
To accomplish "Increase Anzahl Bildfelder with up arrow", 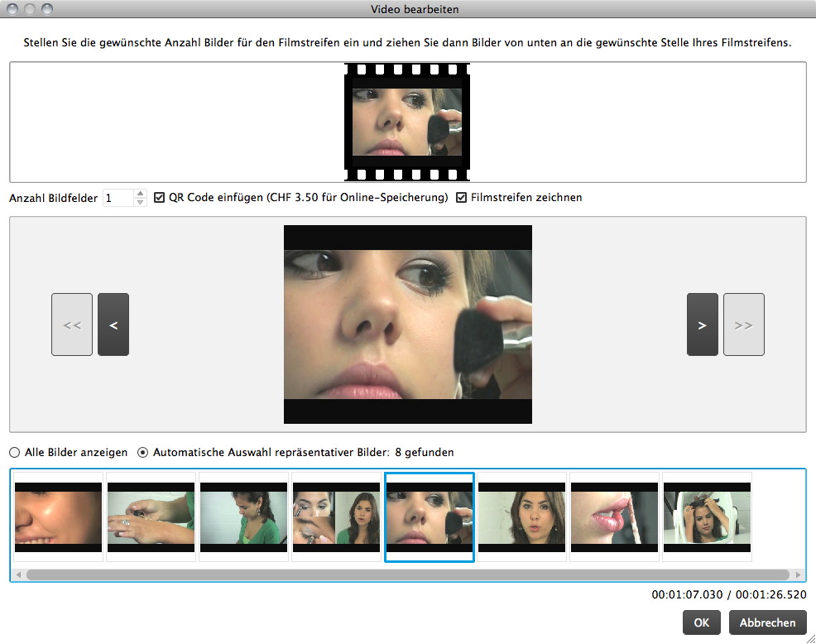I will 140,194.
